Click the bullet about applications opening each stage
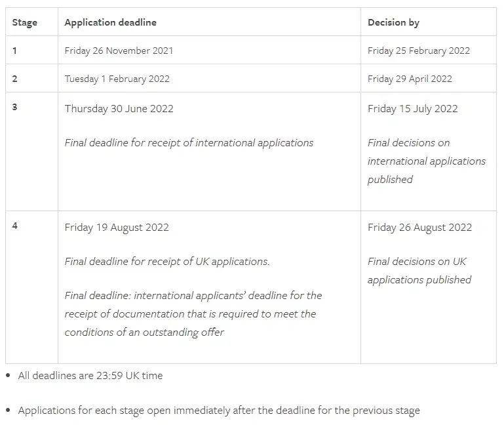The height and width of the screenshot is (425, 504). (219, 411)
